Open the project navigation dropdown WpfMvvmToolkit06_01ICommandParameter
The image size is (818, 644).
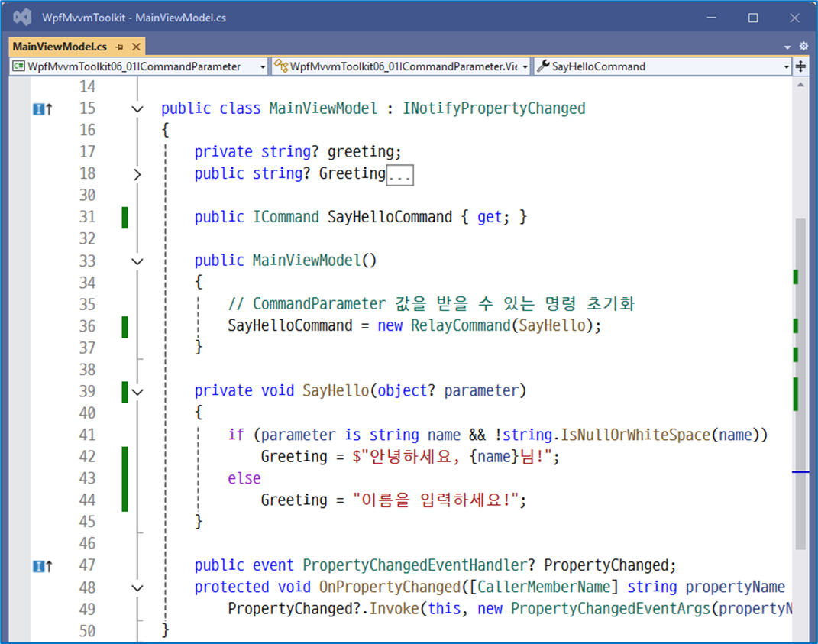click(x=139, y=66)
